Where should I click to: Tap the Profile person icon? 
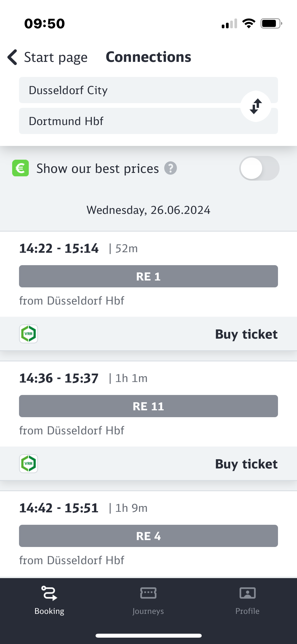click(x=247, y=593)
